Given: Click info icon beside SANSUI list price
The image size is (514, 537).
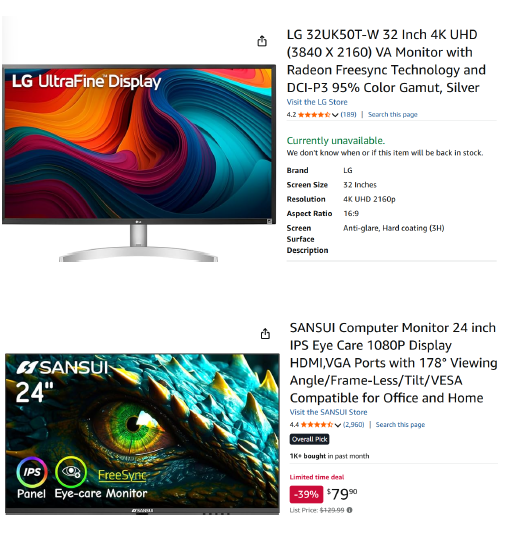Looking at the screenshot, I should (x=349, y=510).
